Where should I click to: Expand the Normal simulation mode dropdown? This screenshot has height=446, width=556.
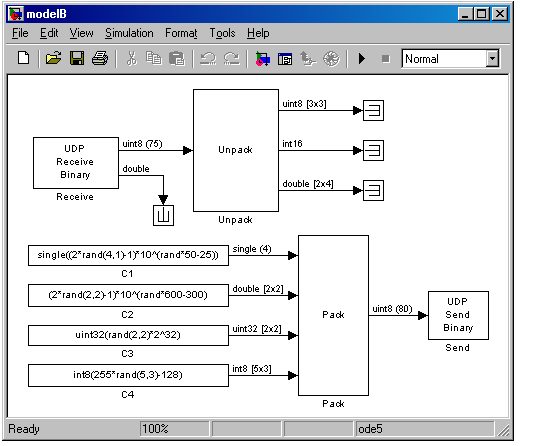[492, 58]
